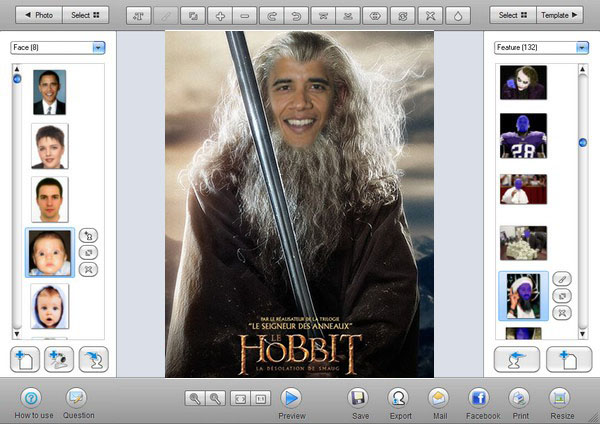Image resolution: width=600 pixels, height=424 pixels.
Task: Expand the Feature (132) dropdown
Action: coord(582,47)
